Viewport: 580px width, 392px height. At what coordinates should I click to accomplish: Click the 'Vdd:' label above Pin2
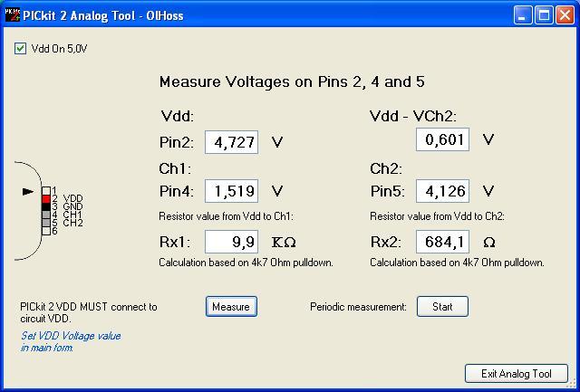pos(178,117)
